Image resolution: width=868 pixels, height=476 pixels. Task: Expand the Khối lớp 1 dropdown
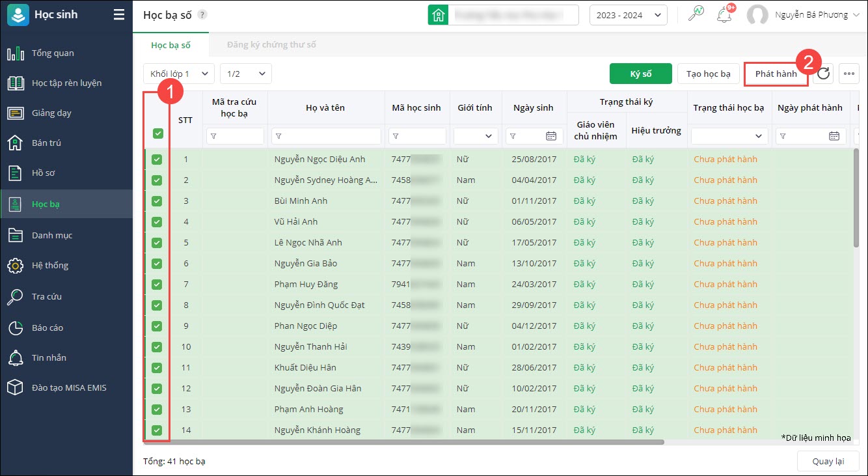tap(178, 74)
